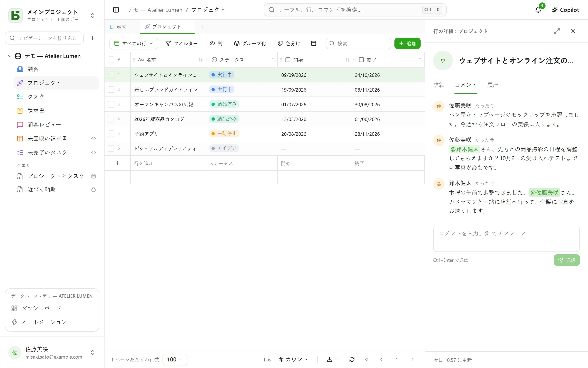This screenshot has height=368, width=588.
Task: Toggle visibility eye for 未完了のタスク
Action: 93,152
